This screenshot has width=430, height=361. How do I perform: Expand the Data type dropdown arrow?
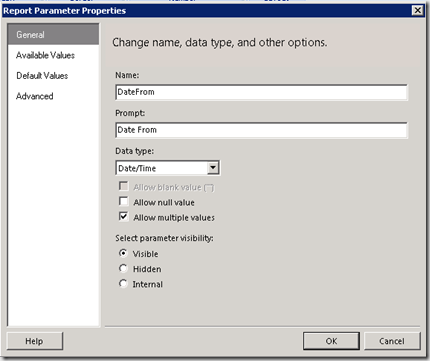[213, 168]
